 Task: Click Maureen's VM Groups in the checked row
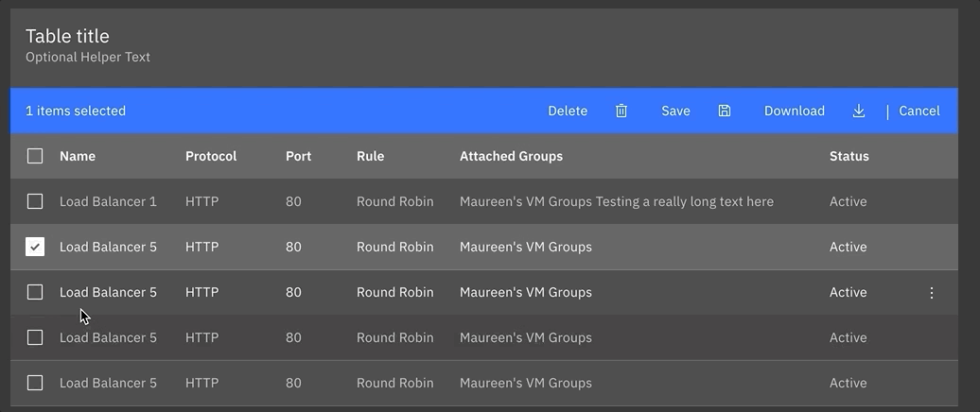click(526, 247)
